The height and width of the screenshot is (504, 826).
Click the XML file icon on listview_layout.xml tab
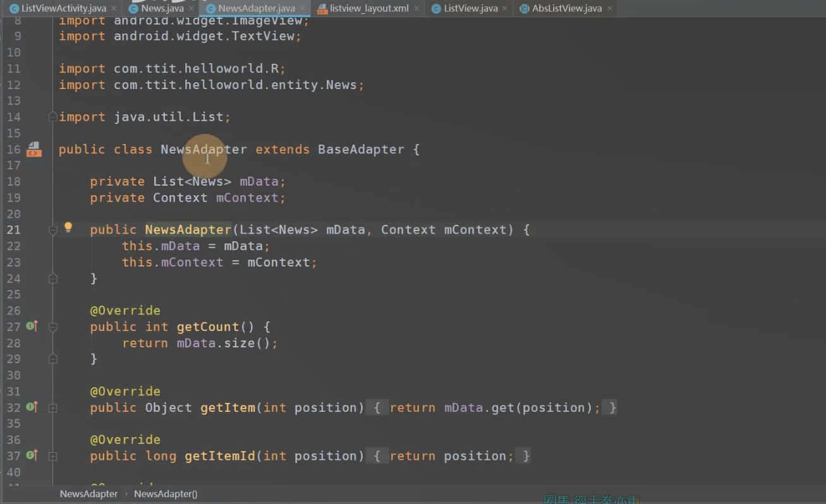322,9
